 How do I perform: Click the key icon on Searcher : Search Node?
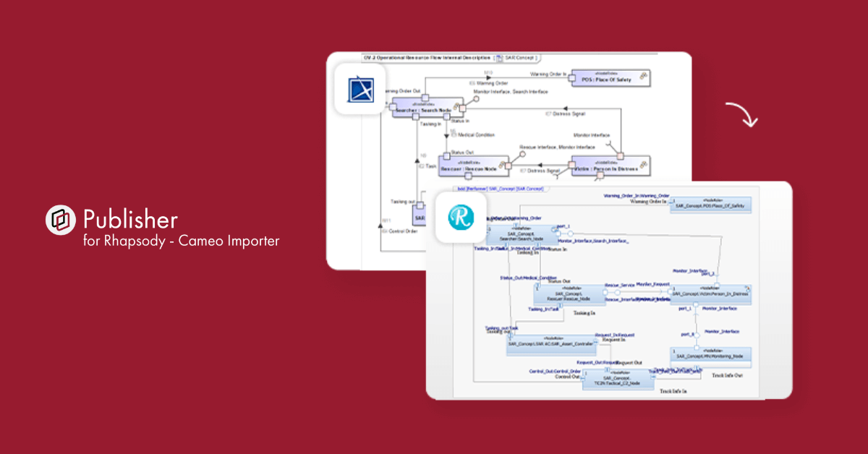coord(457,105)
